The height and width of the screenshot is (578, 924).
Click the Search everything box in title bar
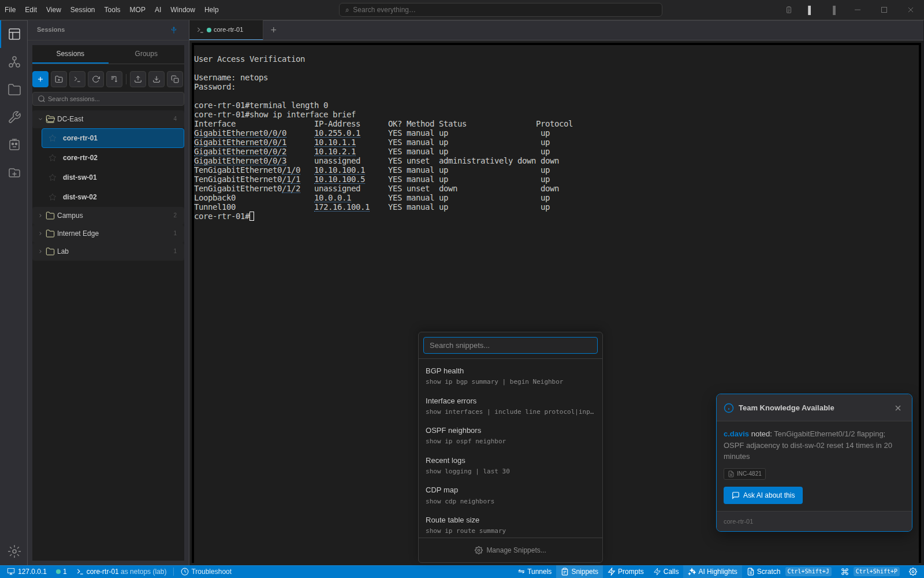tap(500, 10)
